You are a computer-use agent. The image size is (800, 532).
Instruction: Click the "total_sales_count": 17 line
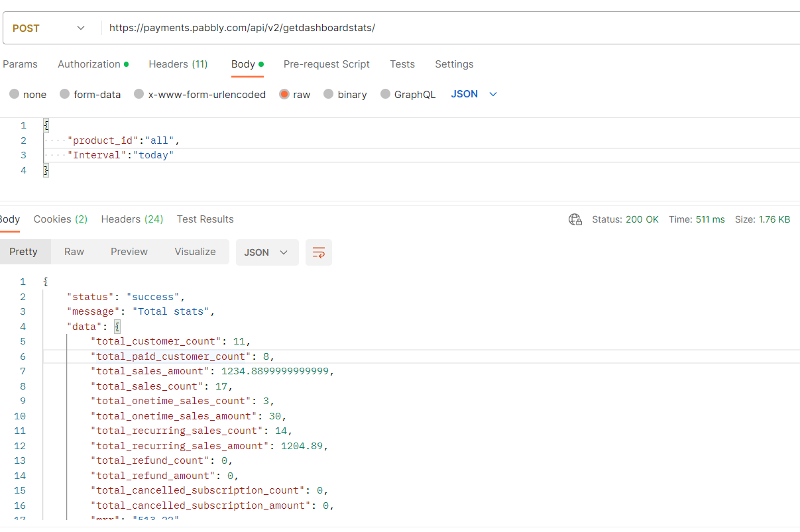[162, 386]
